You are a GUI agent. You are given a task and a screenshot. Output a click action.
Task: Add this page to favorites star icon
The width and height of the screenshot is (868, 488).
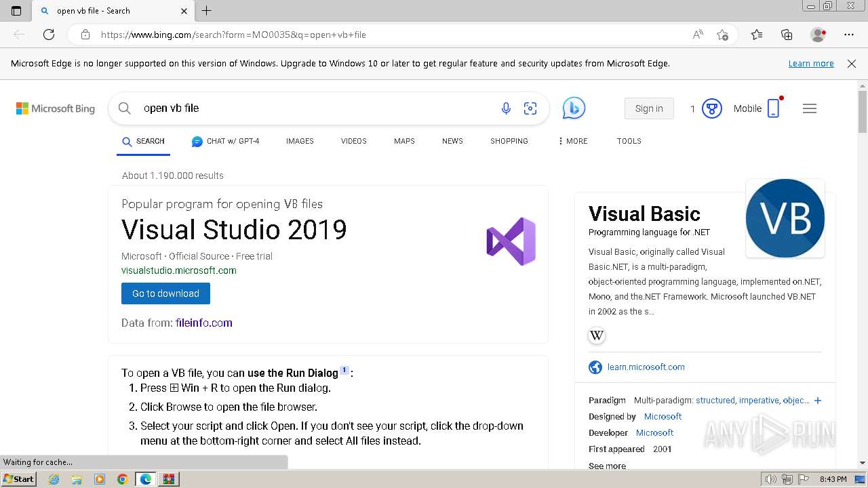[x=722, y=35]
